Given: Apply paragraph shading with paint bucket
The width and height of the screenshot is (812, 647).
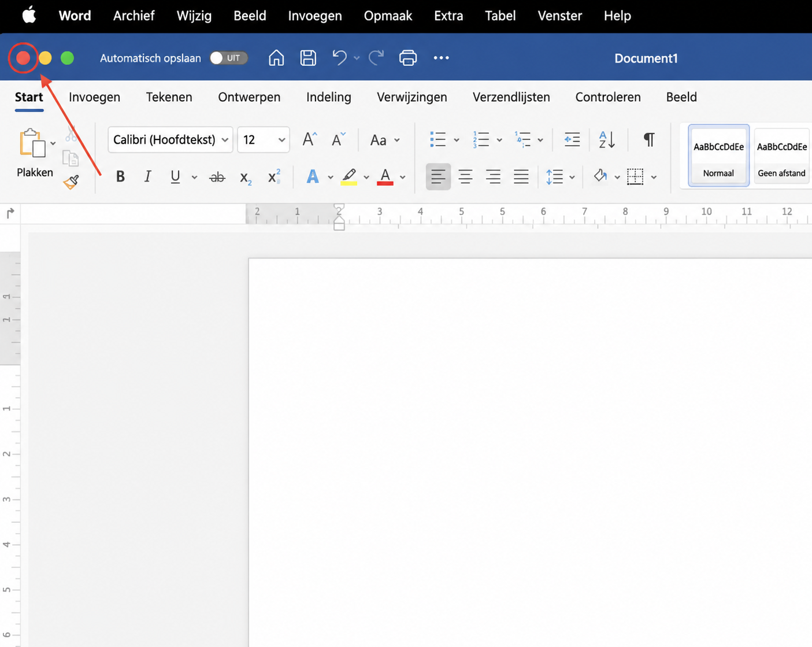Looking at the screenshot, I should coord(600,176).
